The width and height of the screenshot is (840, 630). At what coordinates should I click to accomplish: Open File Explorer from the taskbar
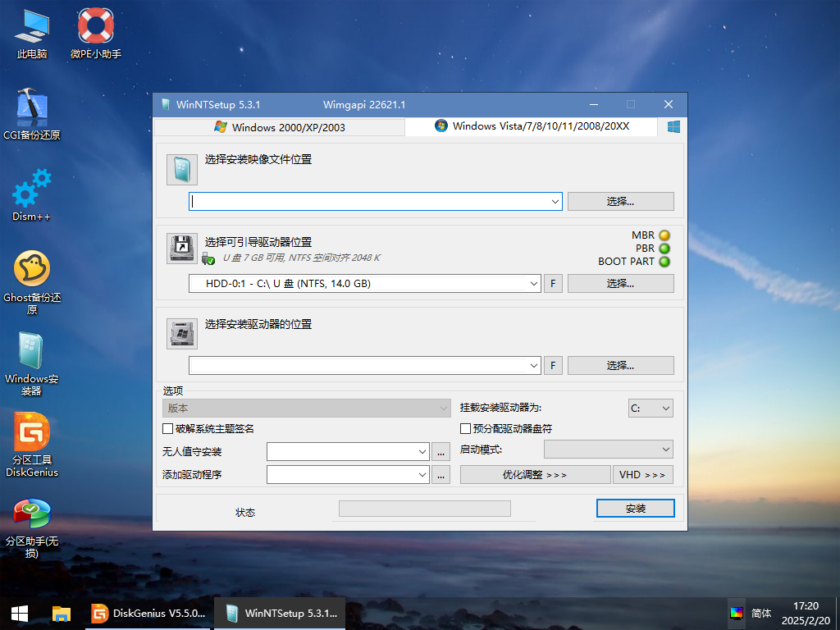click(x=62, y=614)
